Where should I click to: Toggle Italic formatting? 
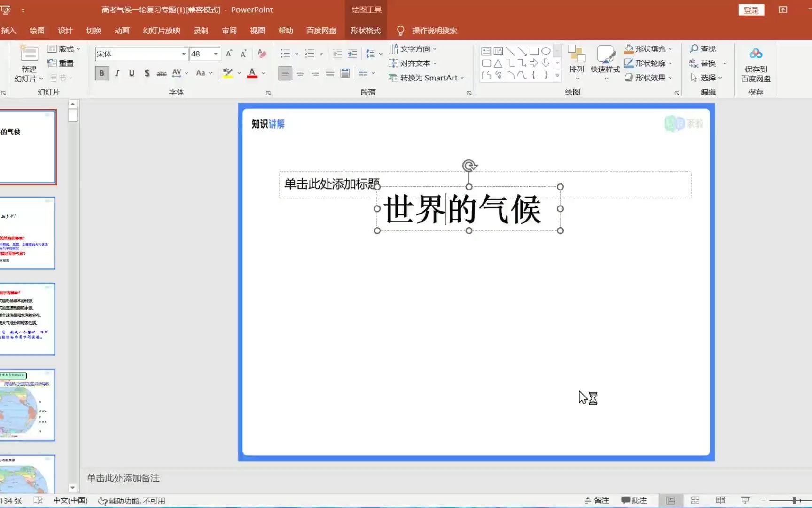tap(117, 73)
